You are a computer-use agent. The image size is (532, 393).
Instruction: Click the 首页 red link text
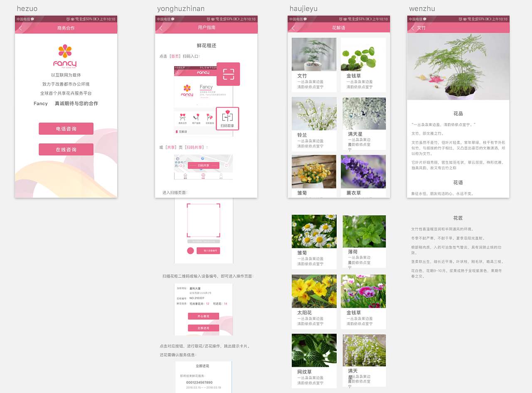175,56
